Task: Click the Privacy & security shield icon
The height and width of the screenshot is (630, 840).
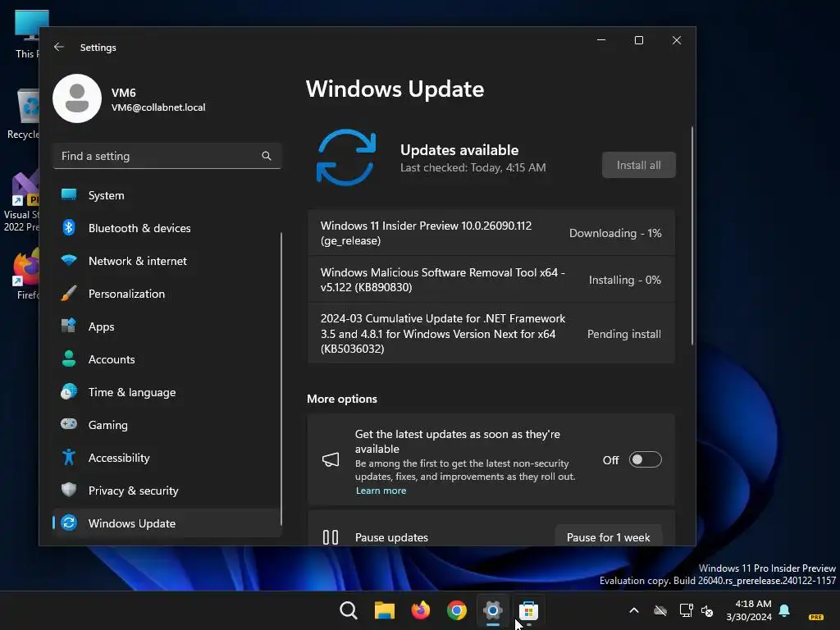Action: [x=69, y=490]
